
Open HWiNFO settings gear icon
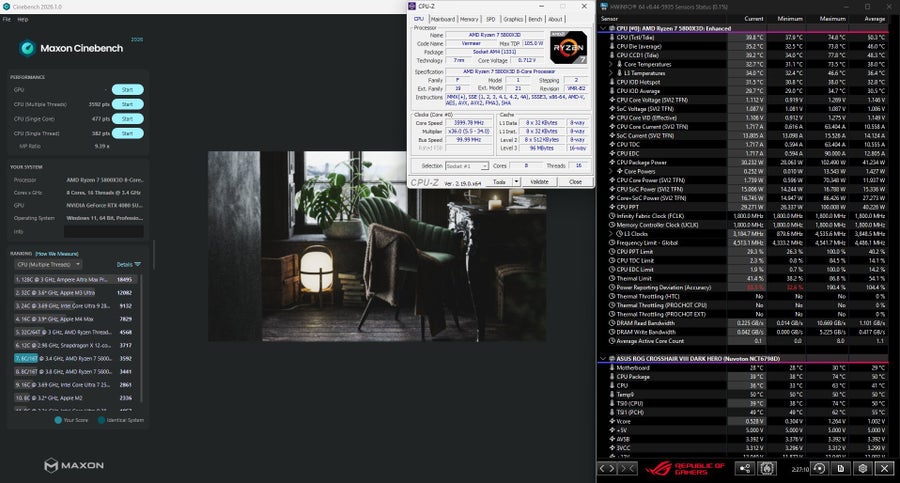click(x=863, y=469)
